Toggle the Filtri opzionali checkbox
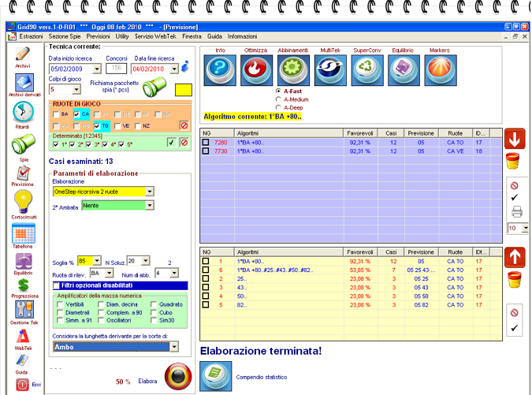Screen dimensions: 532x395 click(x=57, y=285)
